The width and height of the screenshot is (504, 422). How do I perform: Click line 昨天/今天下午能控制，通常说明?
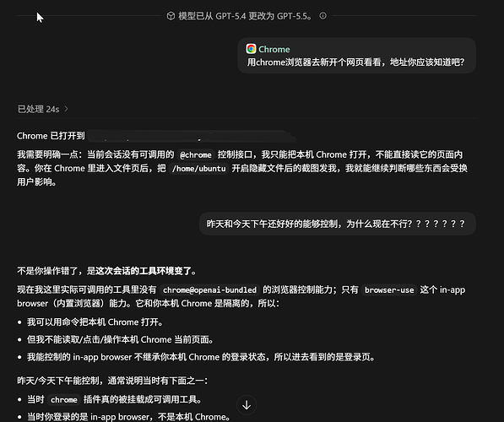(x=112, y=381)
